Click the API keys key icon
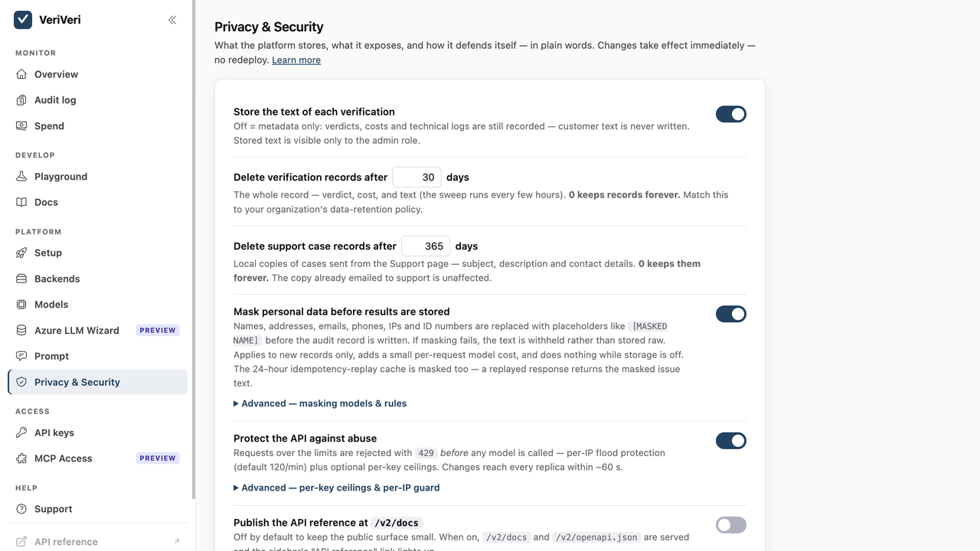Viewport: 980px width, 551px height. pyautogui.click(x=21, y=433)
